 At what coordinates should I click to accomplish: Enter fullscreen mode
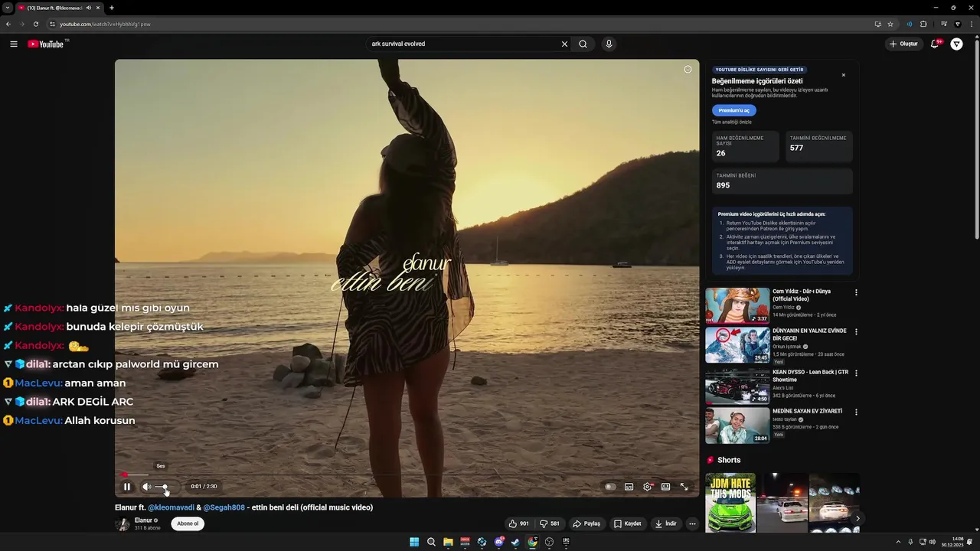pos(684,487)
